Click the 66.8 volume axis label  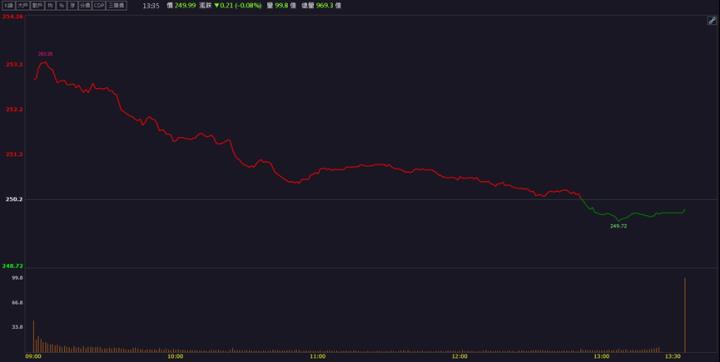pos(17,303)
